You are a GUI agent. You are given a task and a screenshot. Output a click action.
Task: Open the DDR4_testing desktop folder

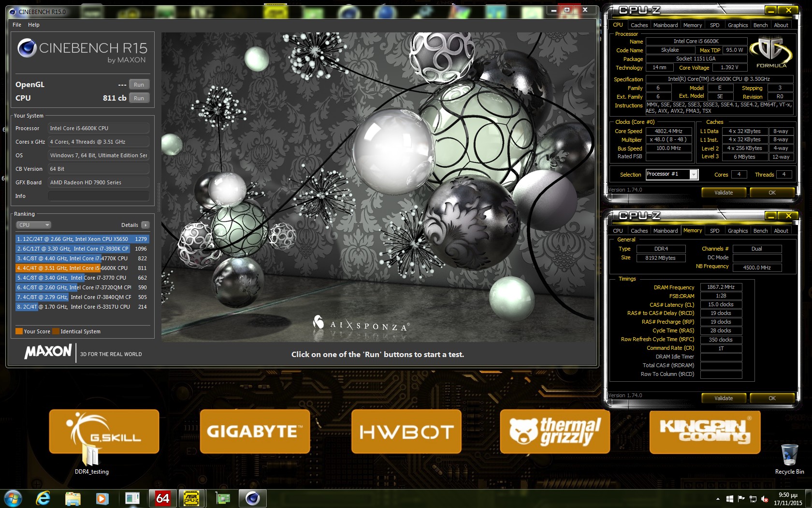point(91,458)
